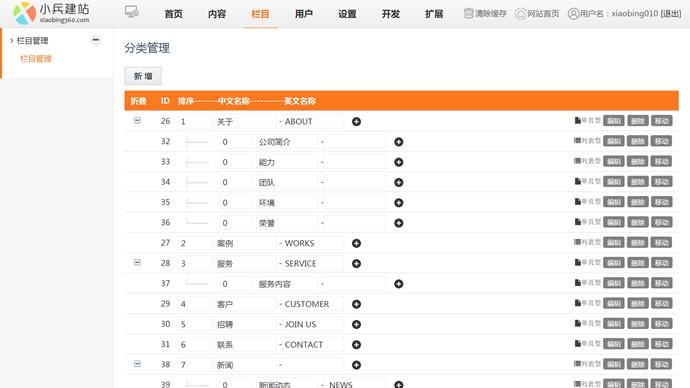Click the 新增 button
This screenshot has height=388, width=690.
(143, 76)
